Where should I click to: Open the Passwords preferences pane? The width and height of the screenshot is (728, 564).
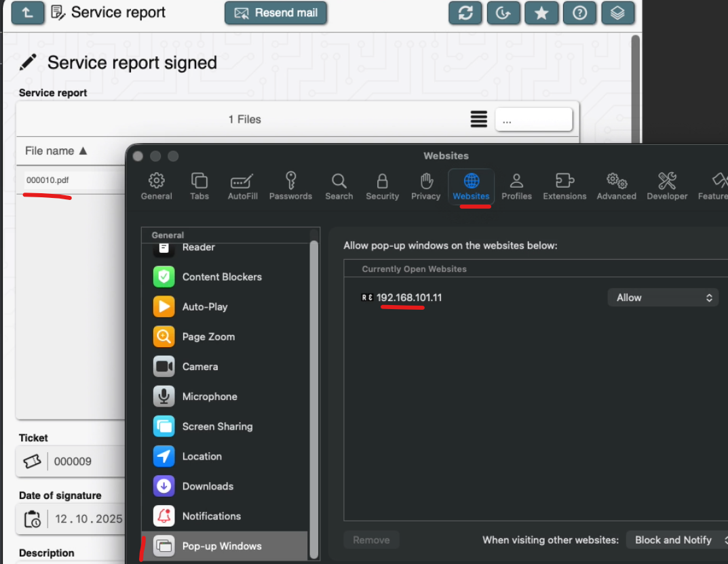[290, 186]
